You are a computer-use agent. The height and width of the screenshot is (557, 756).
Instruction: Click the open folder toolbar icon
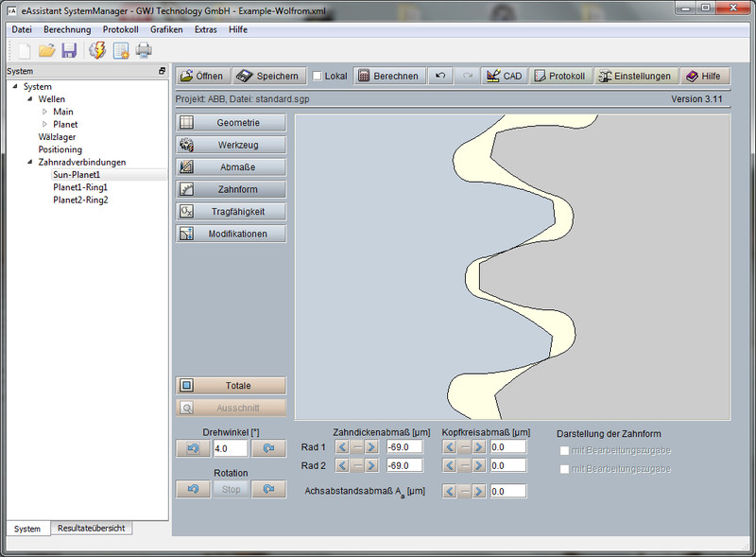(46, 50)
